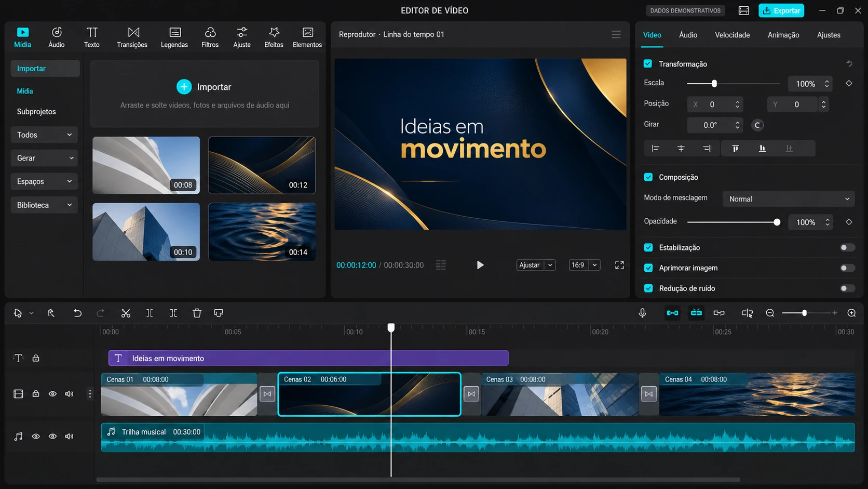Click the DADOS DEMONSTRATIVOS badge
The image size is (868, 489).
685,10
